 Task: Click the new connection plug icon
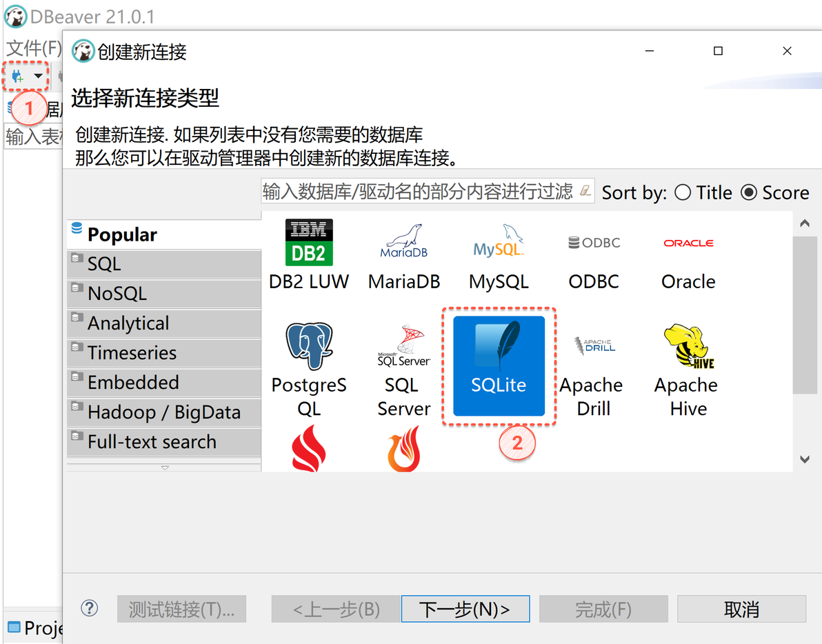coord(17,77)
